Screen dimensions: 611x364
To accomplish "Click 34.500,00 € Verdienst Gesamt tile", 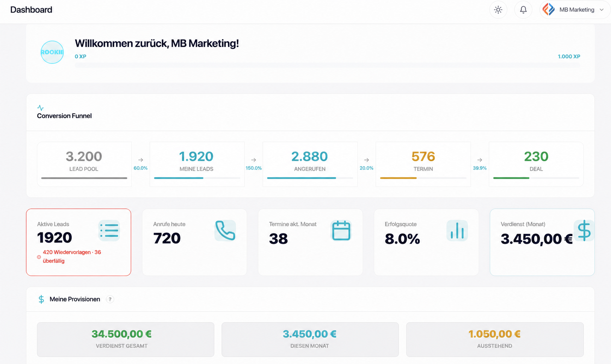I will click(x=126, y=340).
